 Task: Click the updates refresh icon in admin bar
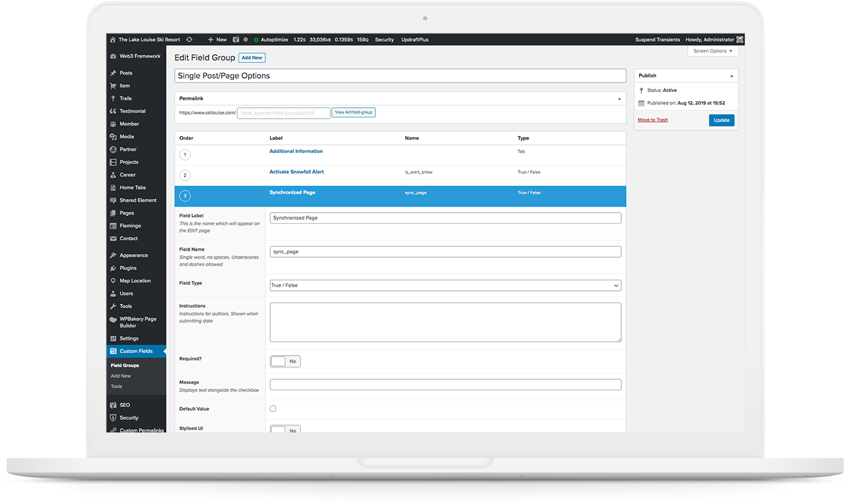click(189, 39)
